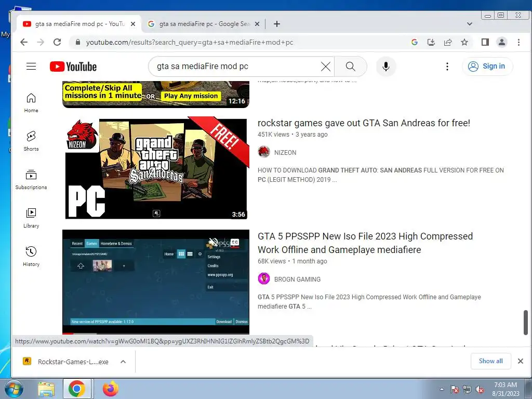Open the Windows Start menu
Image resolution: width=532 pixels, height=399 pixels.
coord(14,389)
